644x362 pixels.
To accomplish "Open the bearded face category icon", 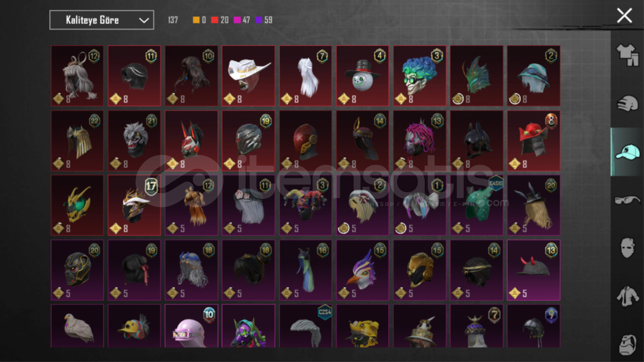I will tap(627, 345).
